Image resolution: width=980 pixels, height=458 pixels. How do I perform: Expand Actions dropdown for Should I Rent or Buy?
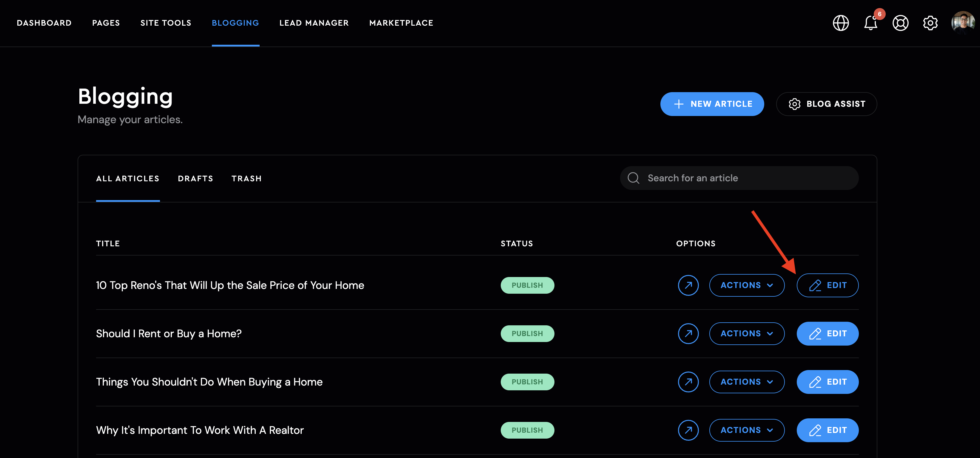747,333
